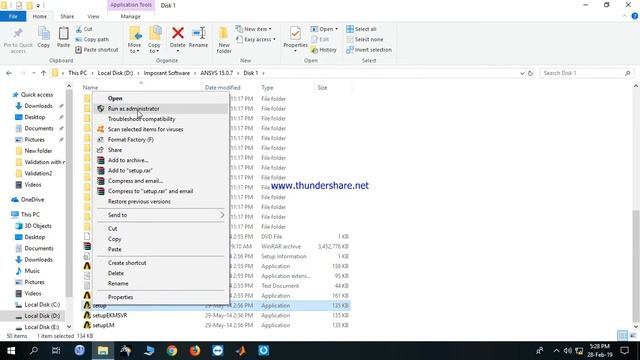Click the Cut scissors icon
The image size is (640, 360).
(x=79, y=29)
